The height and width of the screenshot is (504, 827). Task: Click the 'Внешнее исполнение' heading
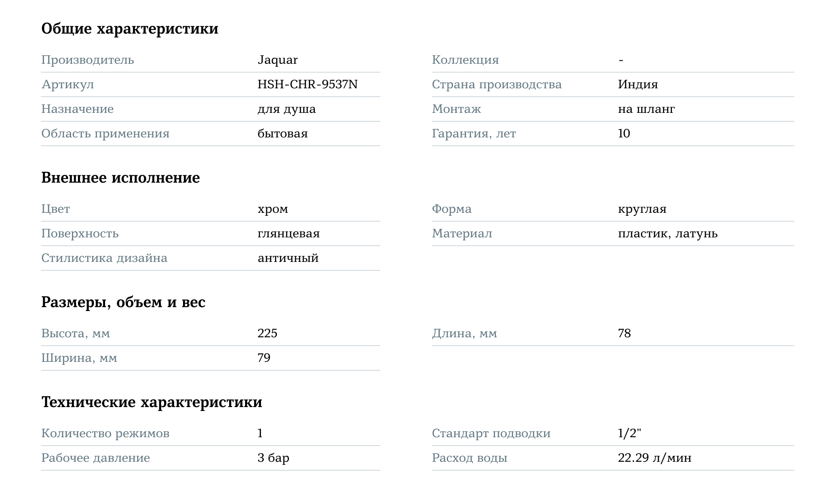coord(120,178)
